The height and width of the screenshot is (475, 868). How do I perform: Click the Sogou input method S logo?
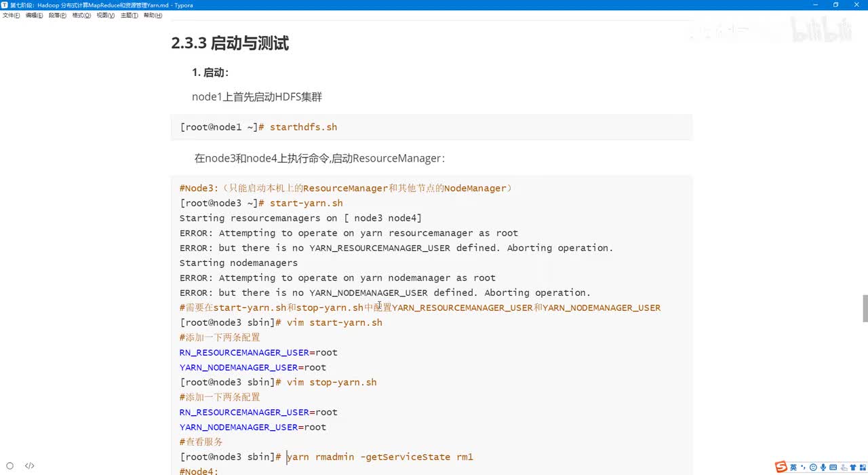coord(781,467)
